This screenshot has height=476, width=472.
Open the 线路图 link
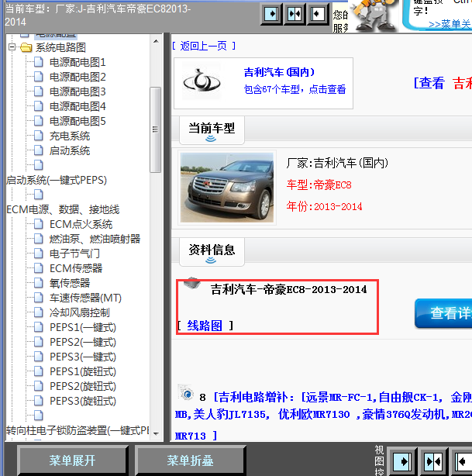tap(205, 326)
